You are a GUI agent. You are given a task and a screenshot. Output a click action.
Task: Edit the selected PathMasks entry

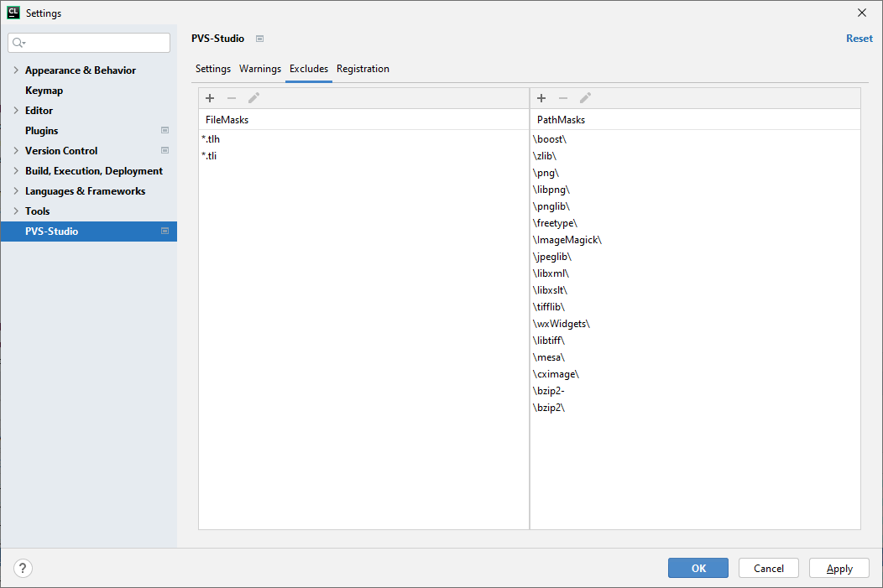(585, 98)
